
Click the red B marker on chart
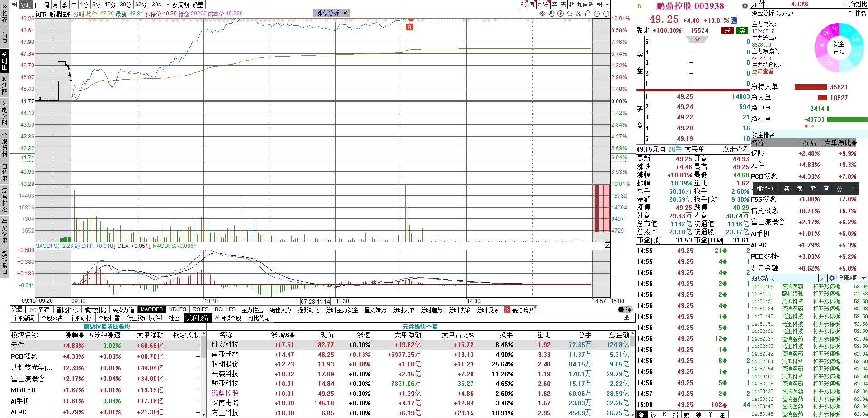point(410,27)
